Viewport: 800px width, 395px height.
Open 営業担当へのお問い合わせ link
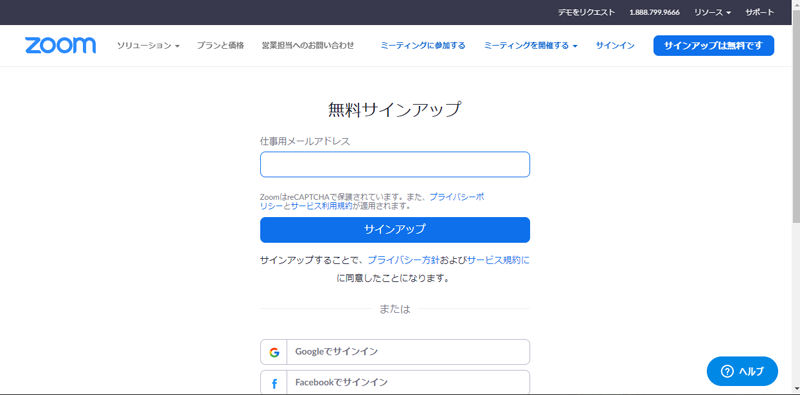[x=308, y=45]
